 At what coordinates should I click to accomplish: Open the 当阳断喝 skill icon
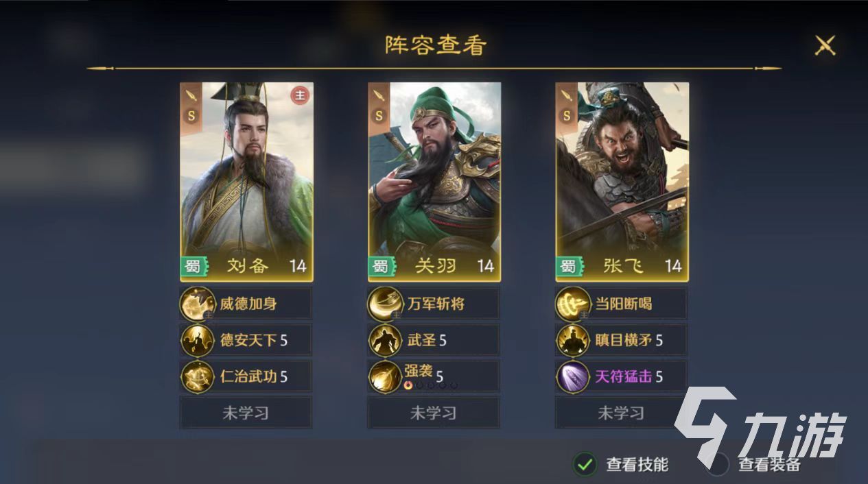[573, 304]
